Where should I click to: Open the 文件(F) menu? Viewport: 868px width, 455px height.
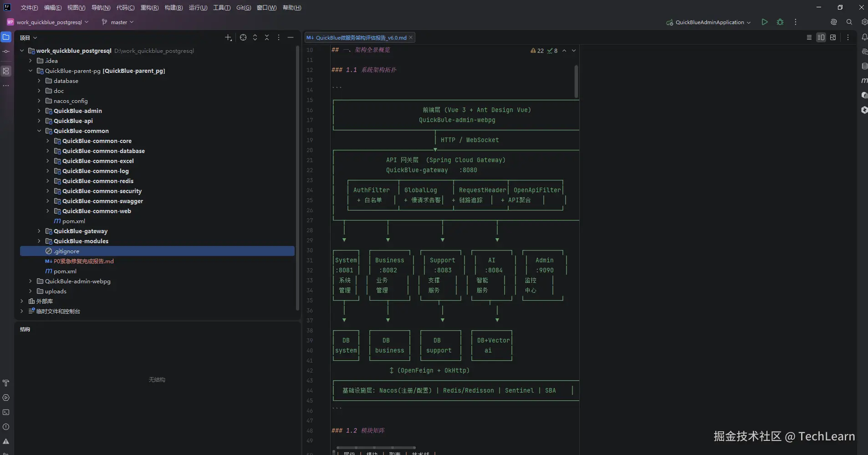[x=29, y=7]
